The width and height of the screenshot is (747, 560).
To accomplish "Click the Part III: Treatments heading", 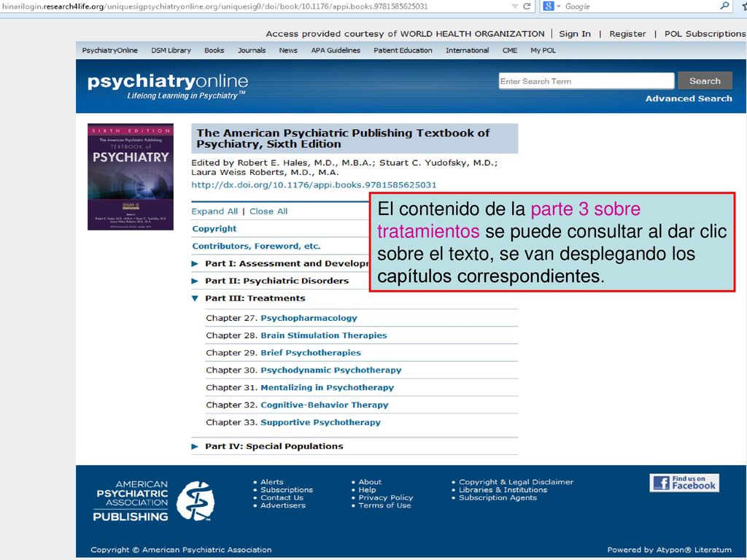I will pos(255,298).
